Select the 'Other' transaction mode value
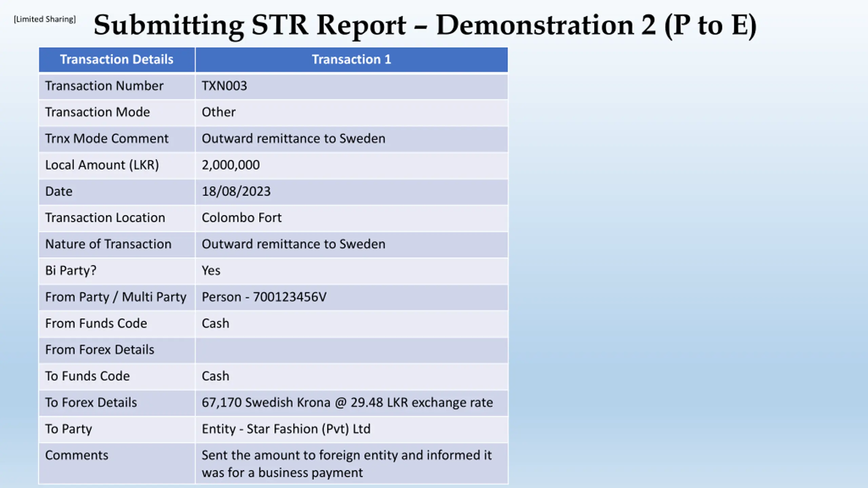Image resolution: width=868 pixels, height=488 pixels. [219, 112]
